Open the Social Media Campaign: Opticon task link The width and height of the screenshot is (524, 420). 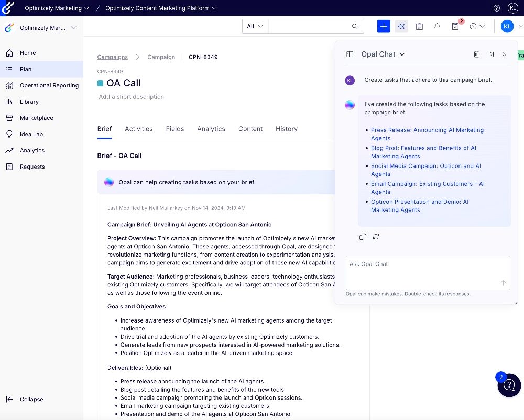tap(425, 170)
